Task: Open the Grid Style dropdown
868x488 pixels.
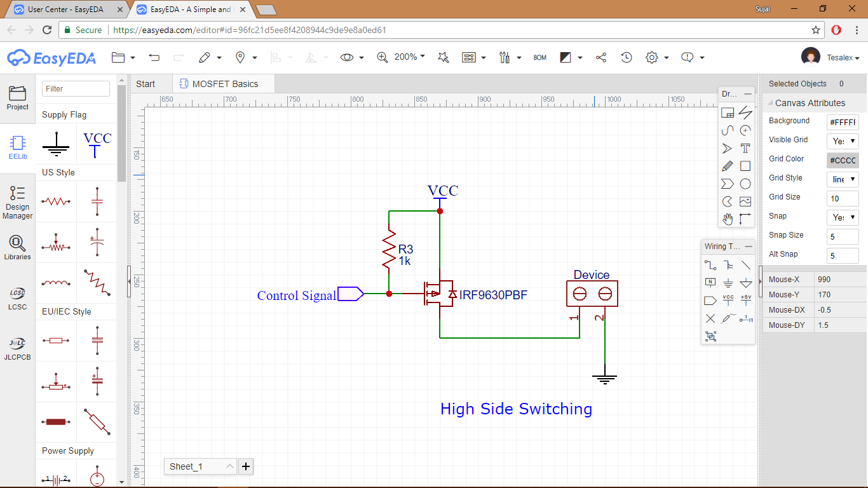Action: (842, 179)
